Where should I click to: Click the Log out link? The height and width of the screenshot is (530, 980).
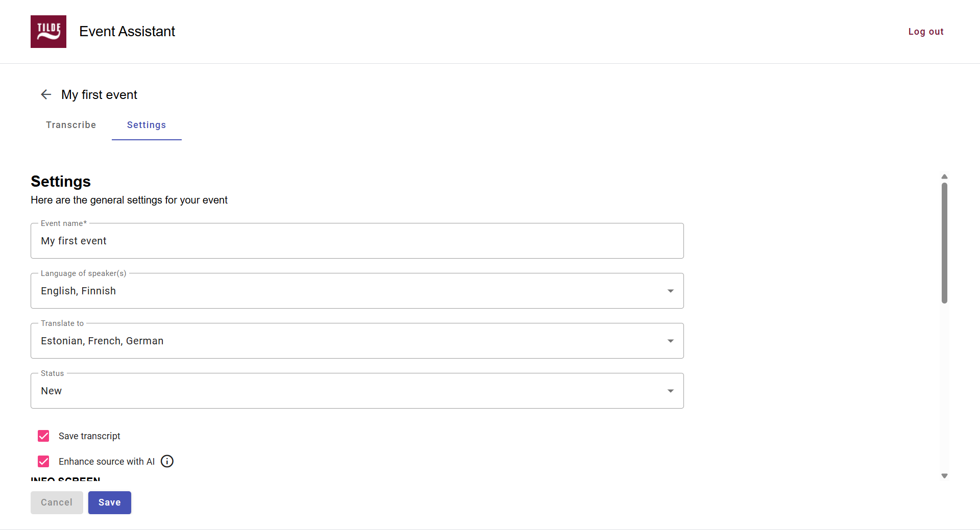tap(926, 32)
